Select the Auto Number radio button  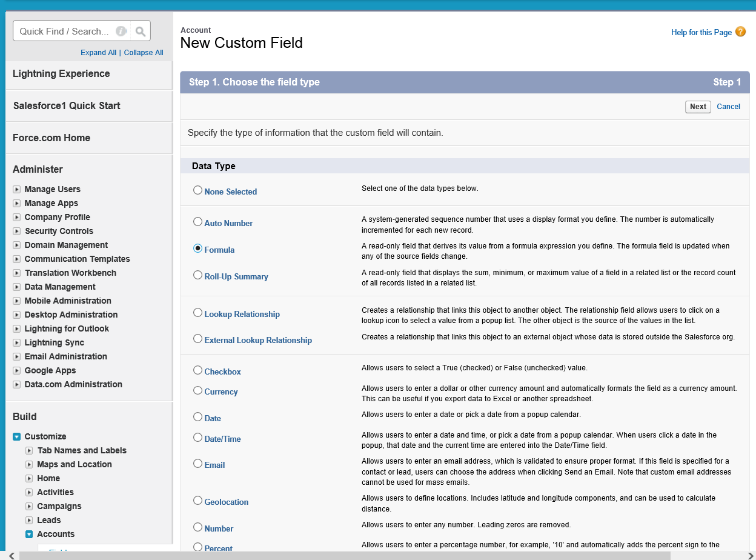(197, 222)
